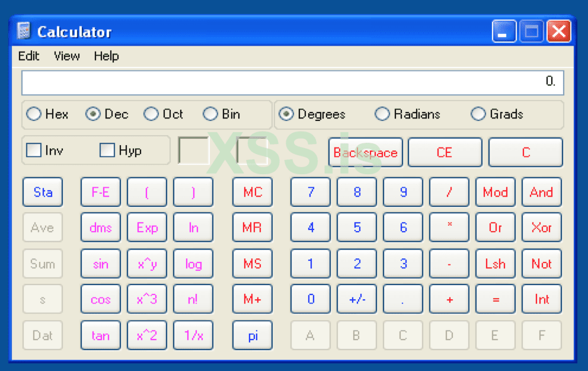
Task: Click the bitwise Not button
Action: coord(542,264)
